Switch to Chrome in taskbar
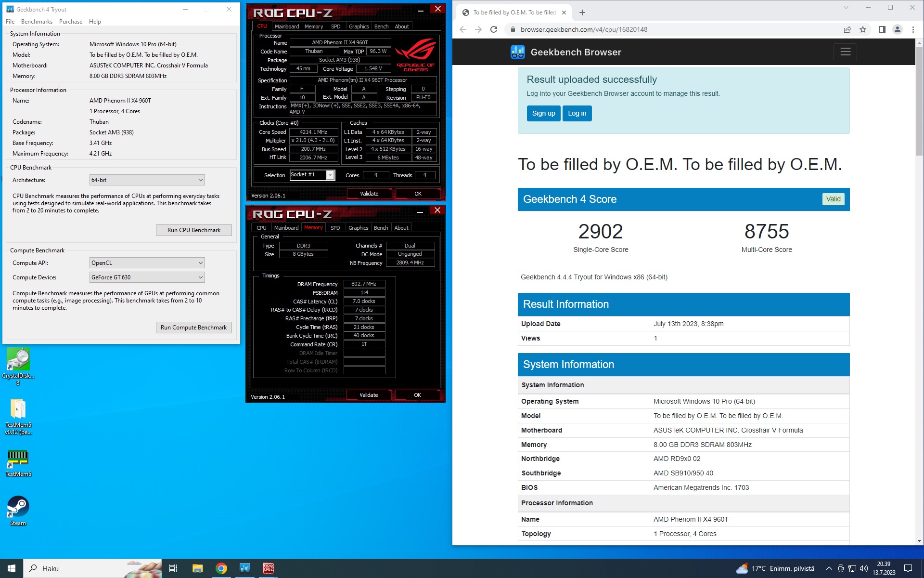The image size is (924, 578). pos(221,568)
